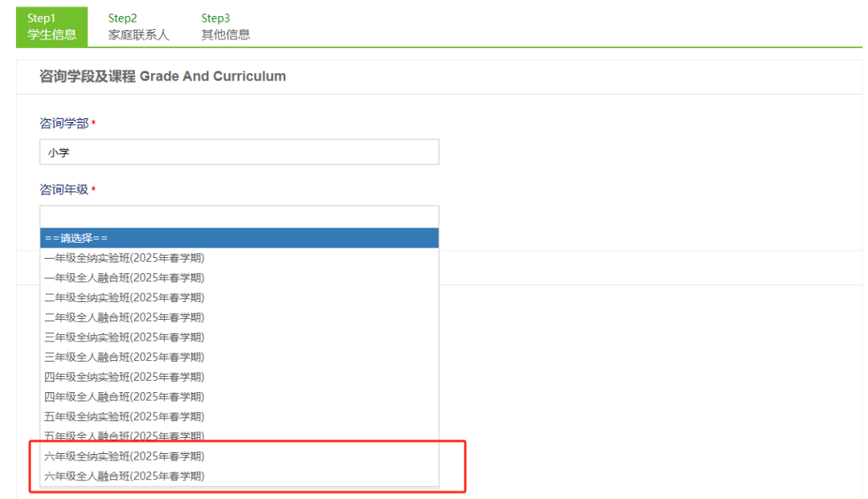The height and width of the screenshot is (499, 868).
Task: Pick 三年级全纳实验班 from the list
Action: click(x=125, y=337)
